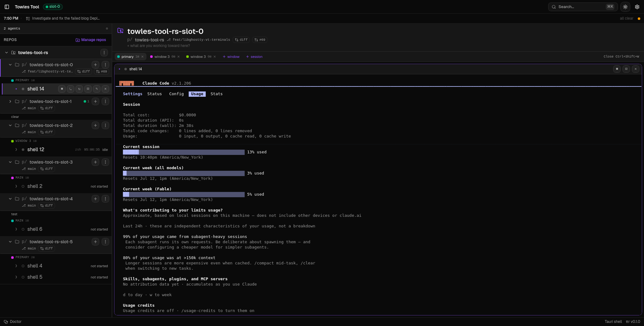Open kebab menu on slot-5 row
Viewport: 644px width, 326px height.
tap(105, 242)
